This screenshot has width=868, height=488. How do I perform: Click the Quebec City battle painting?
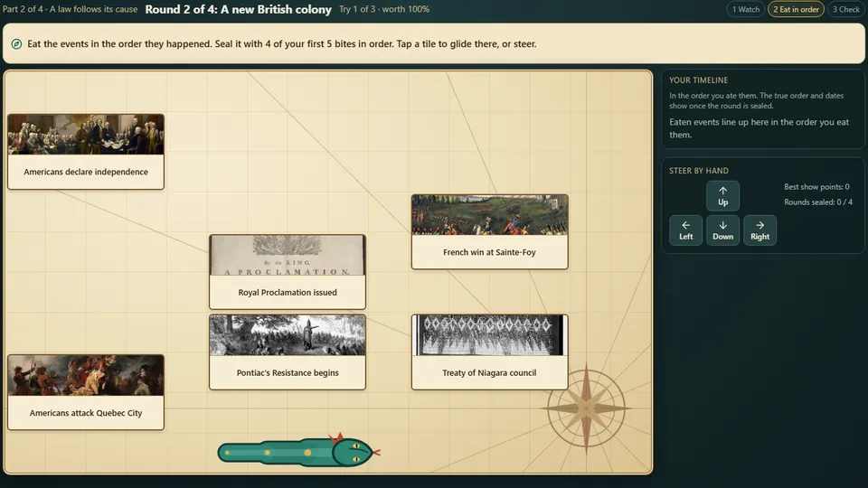(86, 376)
